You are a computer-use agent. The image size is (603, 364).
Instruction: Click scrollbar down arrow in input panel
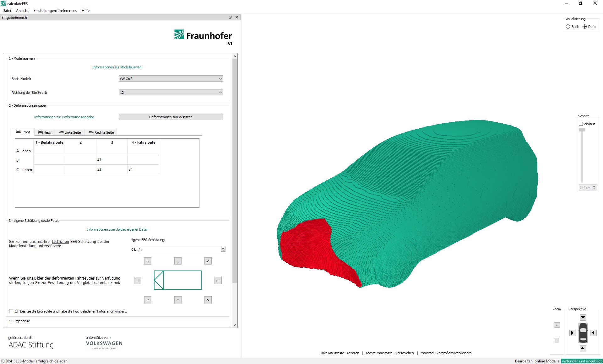(x=235, y=325)
